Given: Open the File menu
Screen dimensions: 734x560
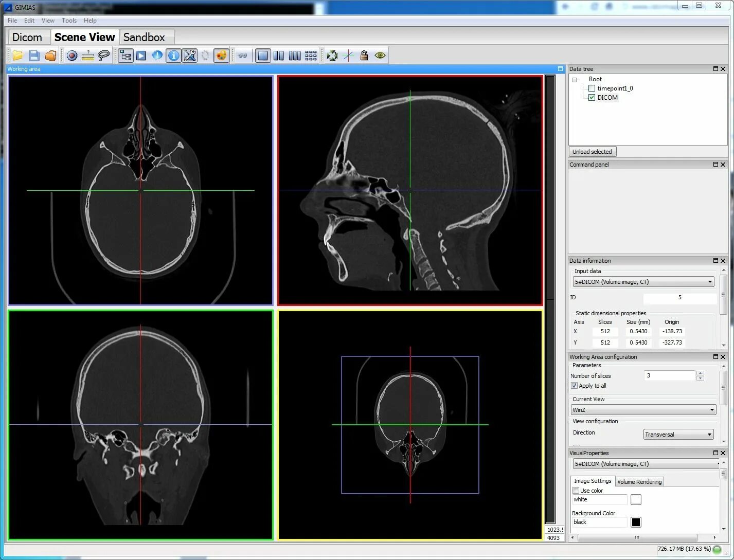Looking at the screenshot, I should (12, 21).
